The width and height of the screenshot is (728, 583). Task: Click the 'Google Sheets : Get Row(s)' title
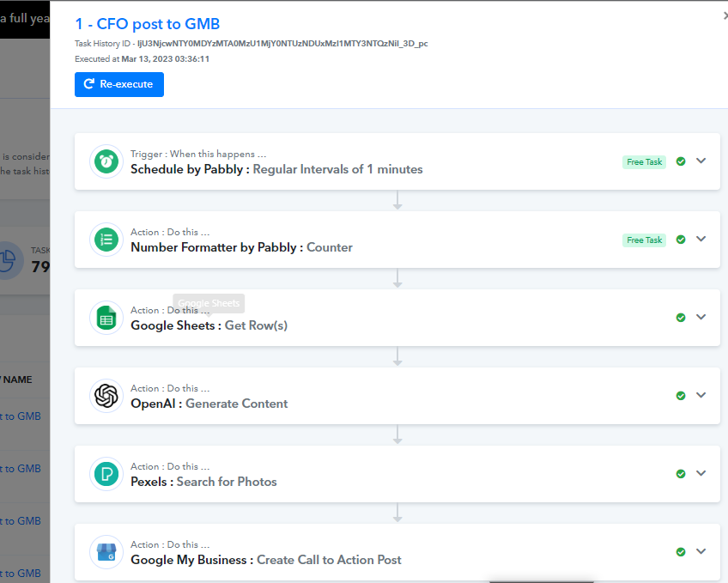(209, 325)
